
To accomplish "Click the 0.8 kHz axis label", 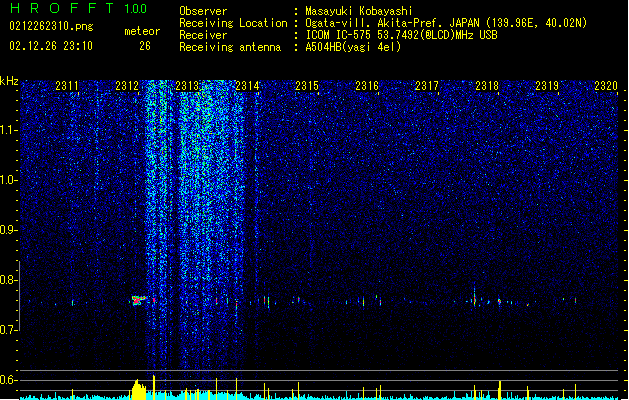I will click(x=9, y=280).
